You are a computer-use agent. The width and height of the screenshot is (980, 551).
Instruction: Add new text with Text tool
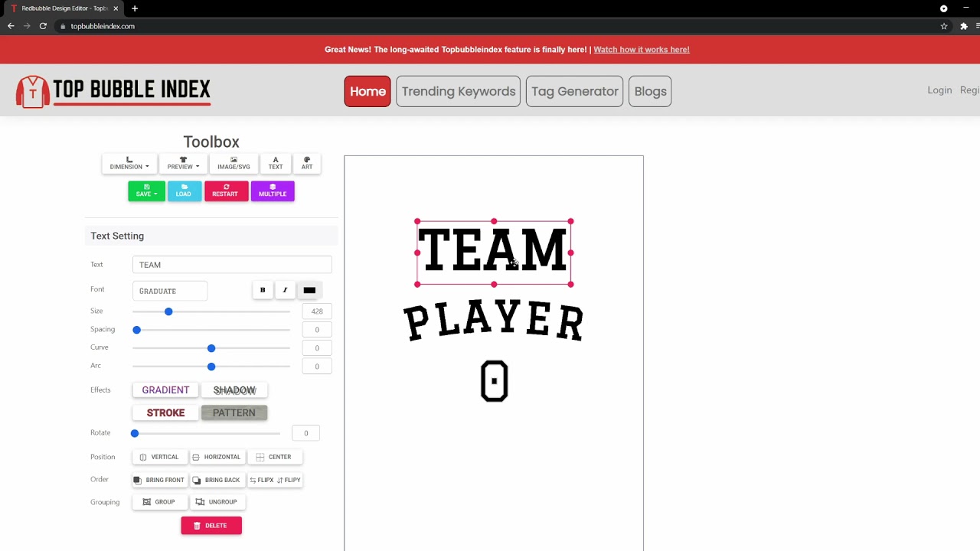276,164
